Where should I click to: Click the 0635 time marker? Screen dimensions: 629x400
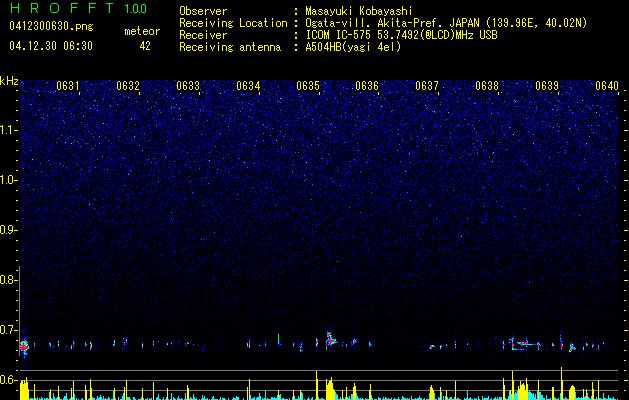coord(308,86)
